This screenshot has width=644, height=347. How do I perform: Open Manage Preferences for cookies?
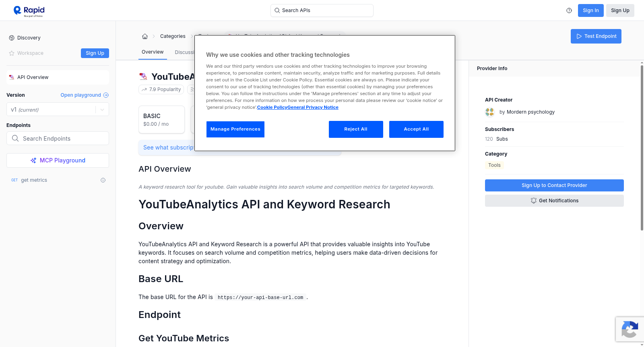click(x=235, y=129)
